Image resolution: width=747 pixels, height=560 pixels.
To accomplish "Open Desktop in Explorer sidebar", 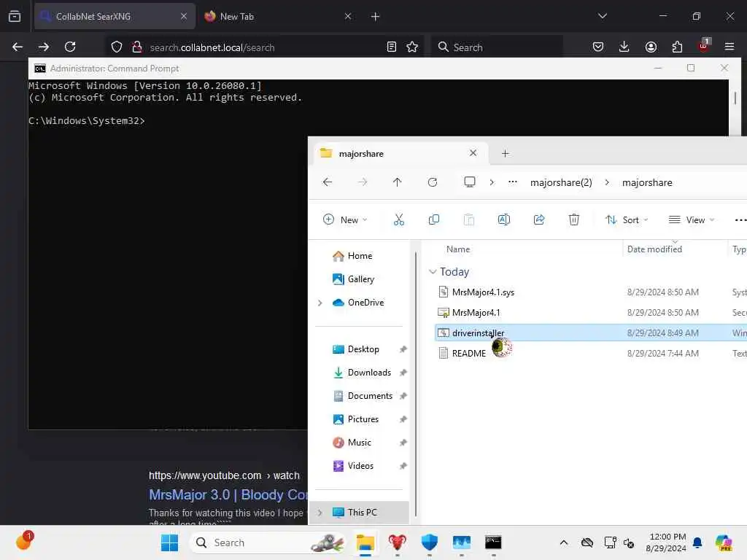I will point(363,349).
